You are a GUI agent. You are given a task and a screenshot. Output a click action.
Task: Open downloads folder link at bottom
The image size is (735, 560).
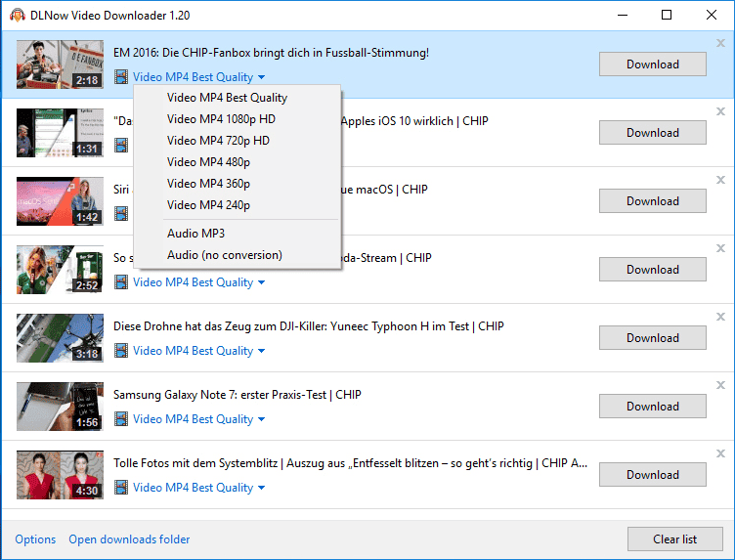point(129,539)
